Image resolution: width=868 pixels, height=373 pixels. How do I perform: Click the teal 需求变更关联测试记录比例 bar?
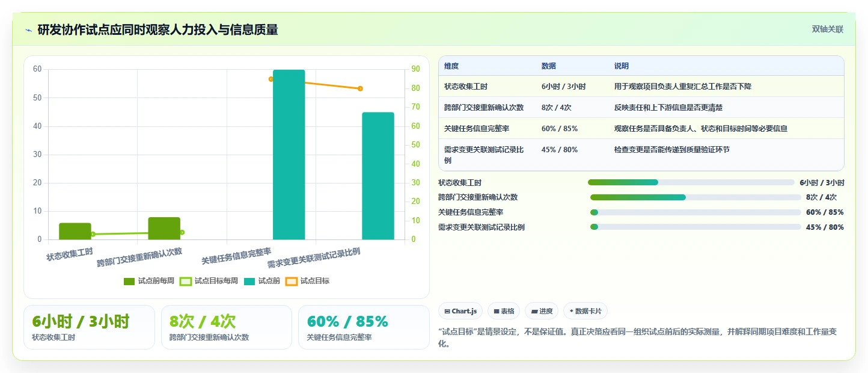click(378, 176)
